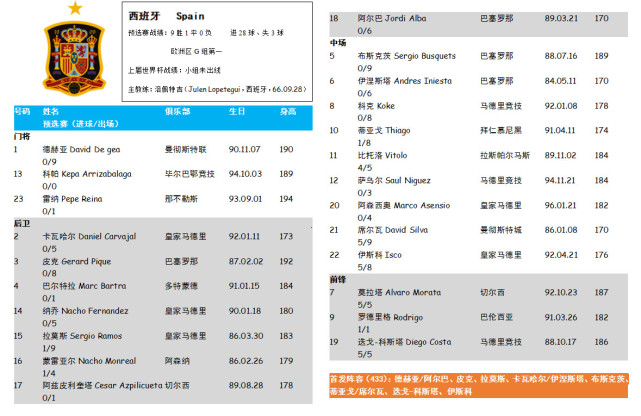Click the header column 生日

pyautogui.click(x=237, y=111)
